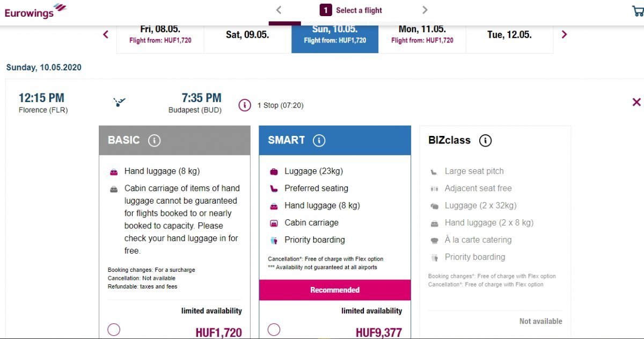This screenshot has height=339, width=644.
Task: Go to next booking step chevron
Action: point(425,10)
